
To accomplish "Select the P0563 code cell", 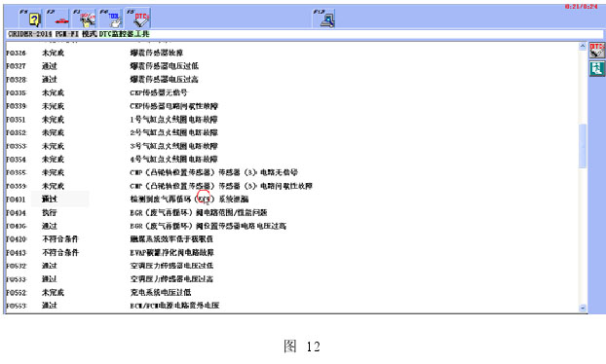I will coord(17,307).
